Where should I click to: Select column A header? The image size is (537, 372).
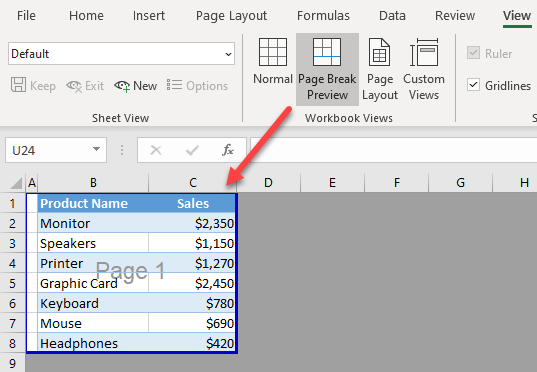click(x=32, y=183)
